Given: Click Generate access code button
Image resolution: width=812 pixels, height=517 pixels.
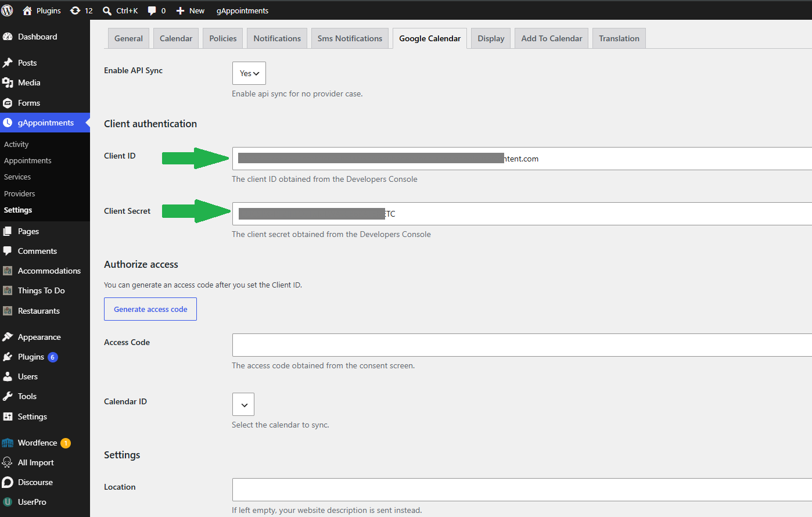Looking at the screenshot, I should click(150, 309).
